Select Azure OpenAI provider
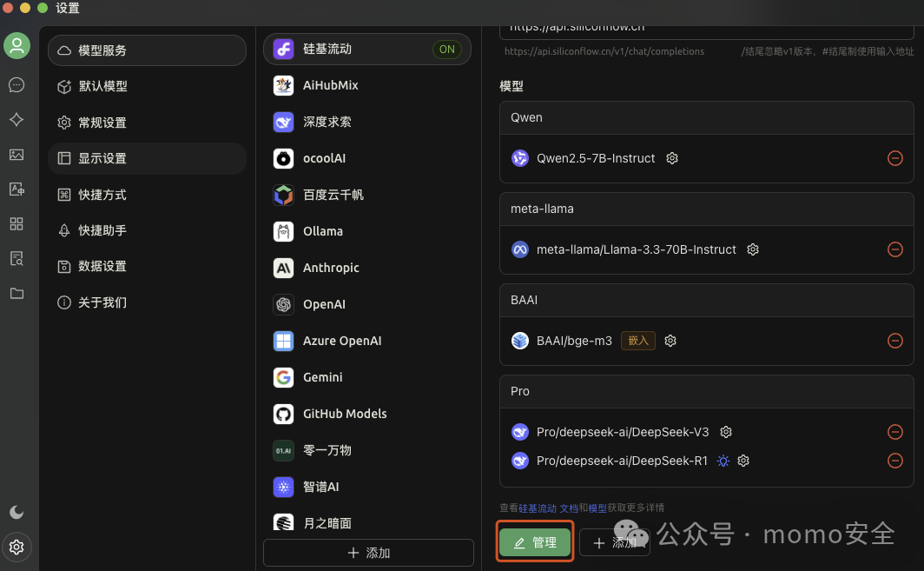 click(366, 341)
